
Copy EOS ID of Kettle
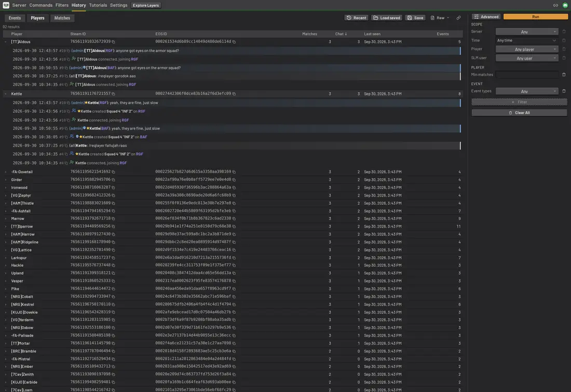[234, 94]
